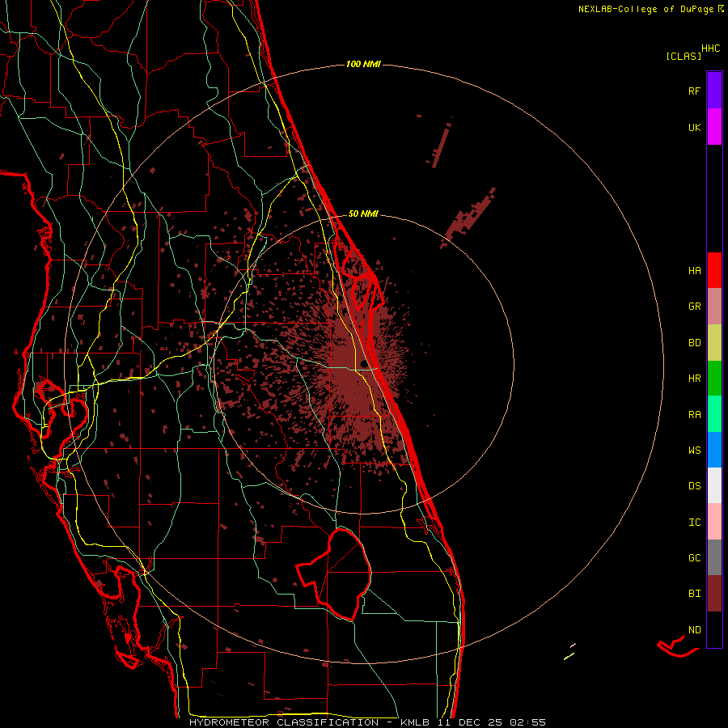728x728 pixels.
Task: Click the HA red legend swatch
Action: 714,270
